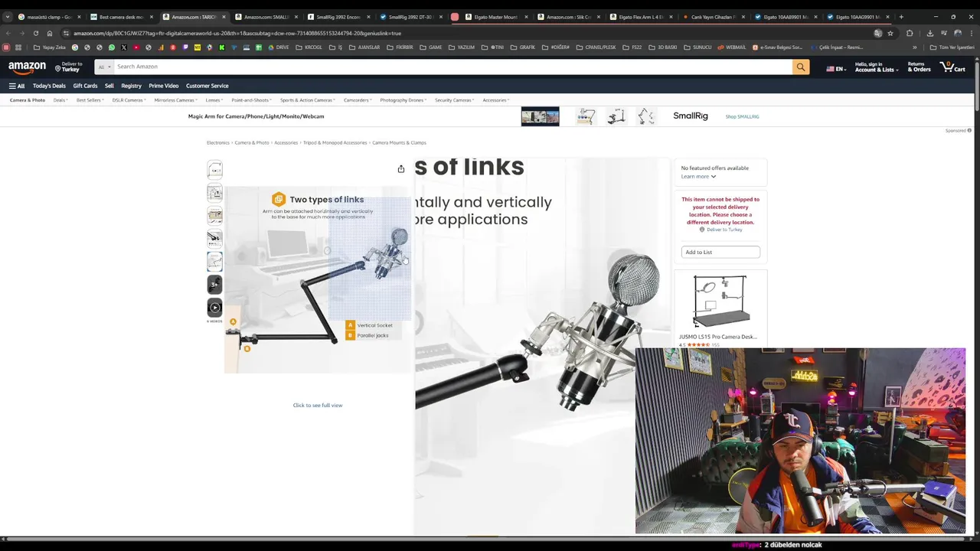The height and width of the screenshot is (551, 980).
Task: Open the Yapay Zeka bookmarks folder
Action: point(49,47)
